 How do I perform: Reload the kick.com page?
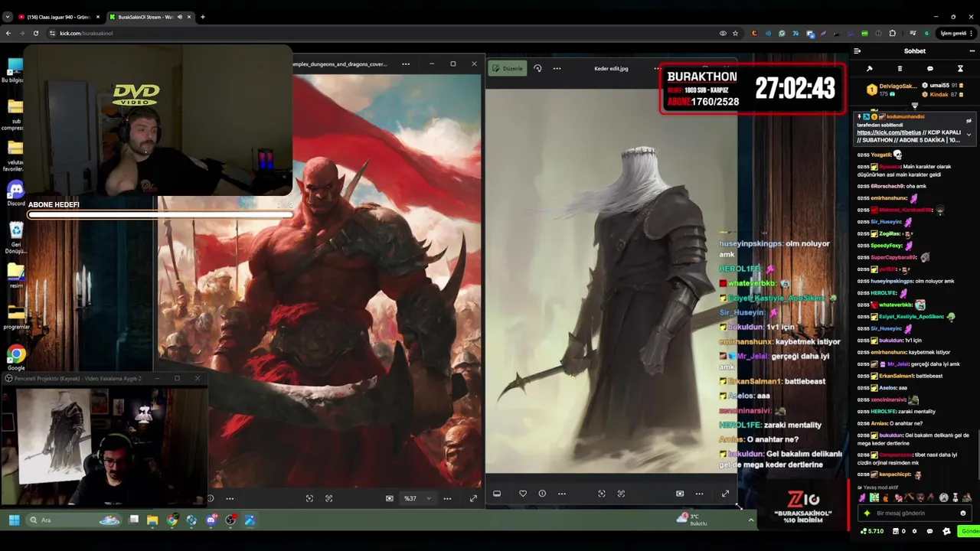pos(35,33)
